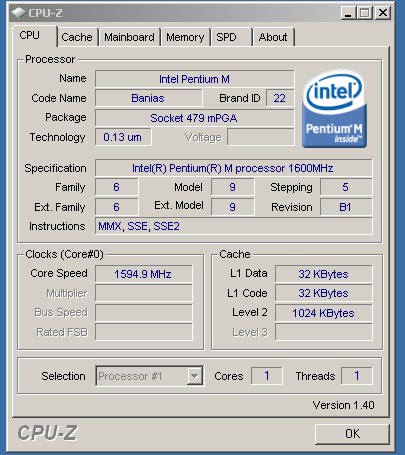
Task: Click the OK button
Action: pos(352,434)
